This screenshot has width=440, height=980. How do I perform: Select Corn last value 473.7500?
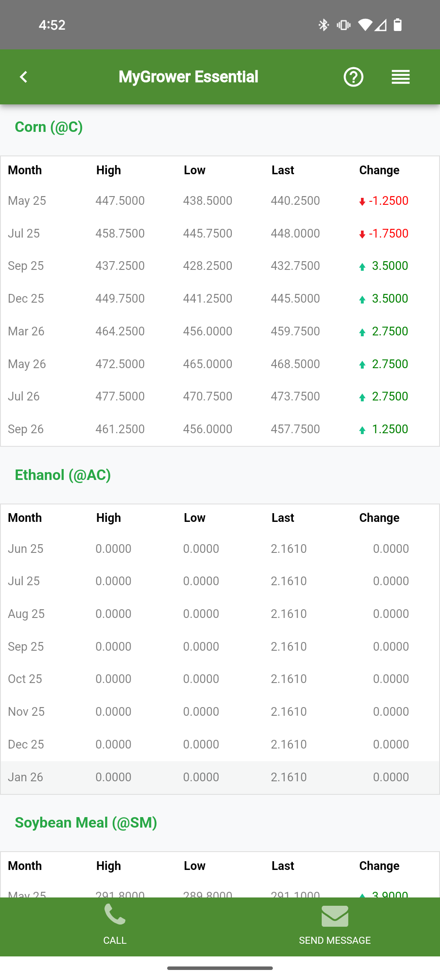tap(296, 396)
